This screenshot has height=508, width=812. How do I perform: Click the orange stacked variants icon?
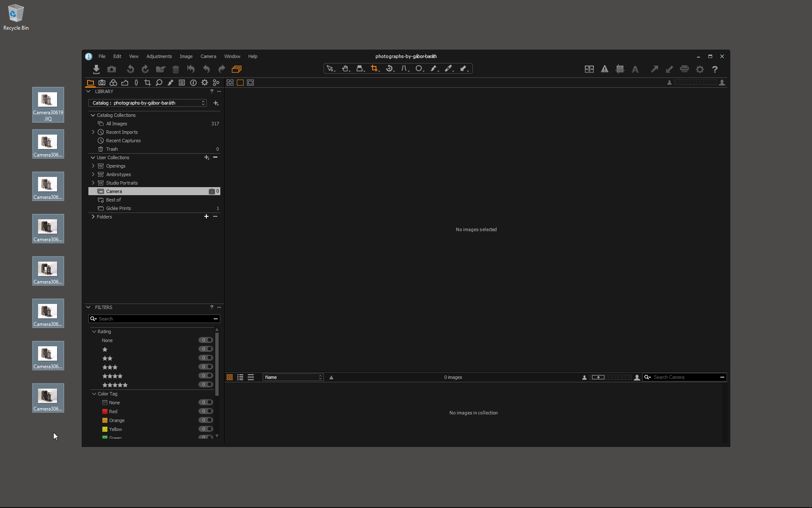(x=237, y=69)
